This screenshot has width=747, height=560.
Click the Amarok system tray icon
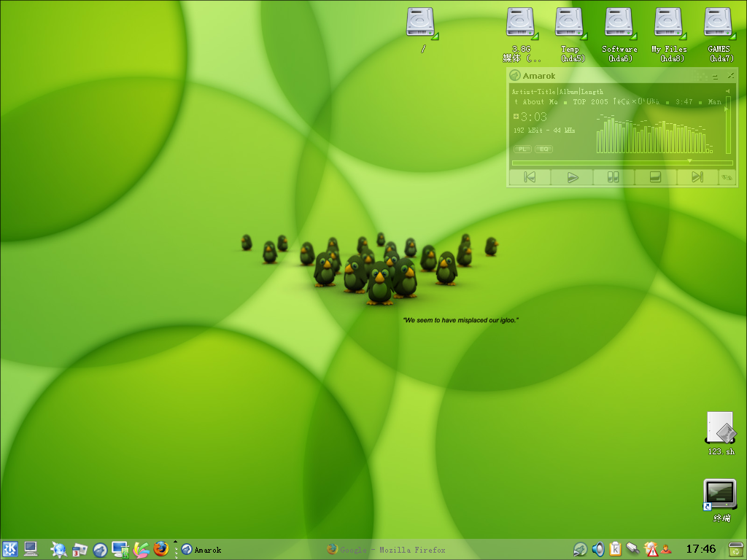[x=580, y=550]
